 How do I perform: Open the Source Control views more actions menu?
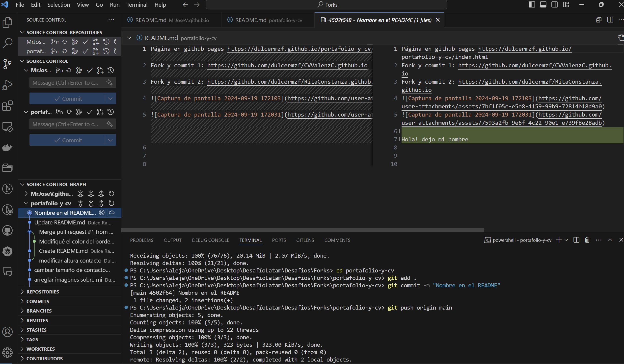(x=111, y=20)
